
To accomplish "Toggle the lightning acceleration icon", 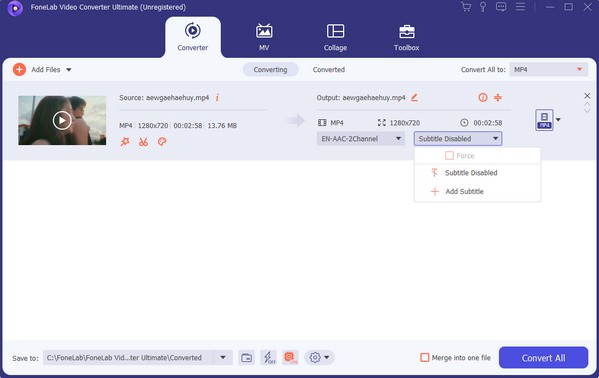I will coord(269,358).
